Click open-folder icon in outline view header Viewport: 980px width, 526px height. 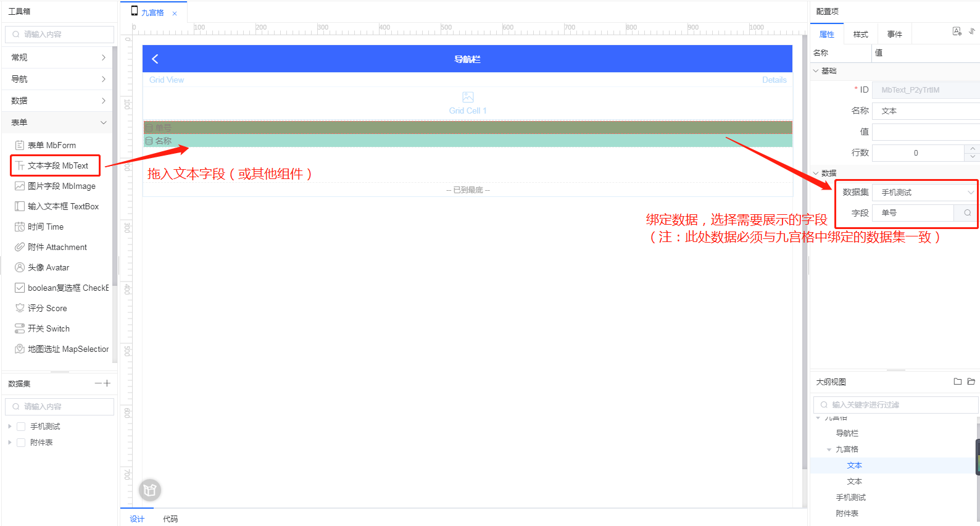pyautogui.click(x=971, y=382)
